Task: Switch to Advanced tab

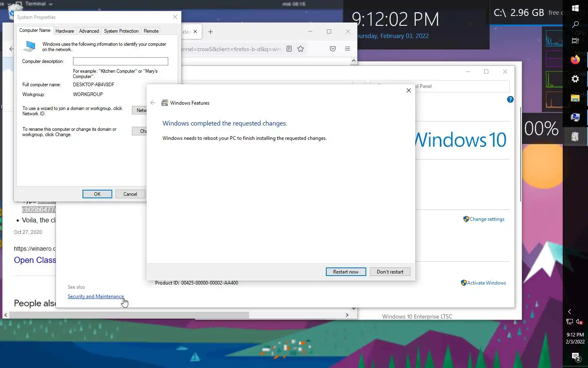Action: [x=89, y=31]
